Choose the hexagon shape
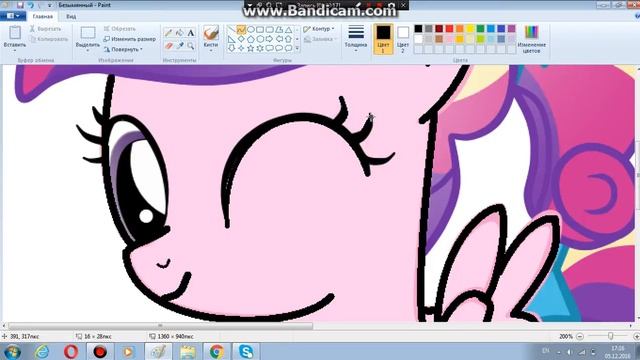The width and height of the screenshot is (640, 360). coord(260,39)
